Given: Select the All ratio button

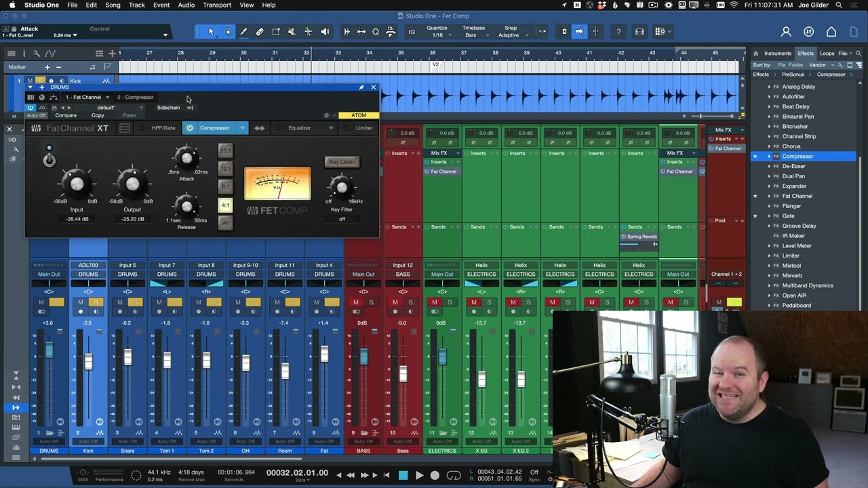Looking at the screenshot, I should click(225, 223).
